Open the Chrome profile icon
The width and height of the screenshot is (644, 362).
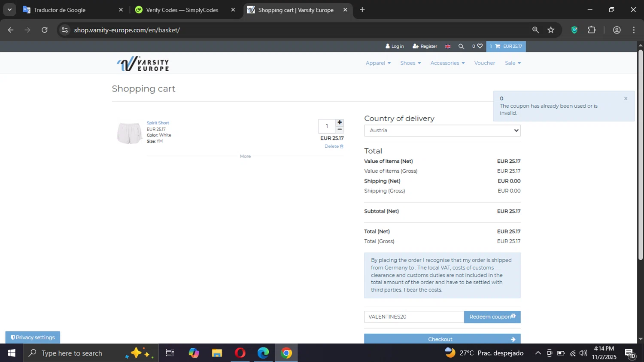pos(617,30)
